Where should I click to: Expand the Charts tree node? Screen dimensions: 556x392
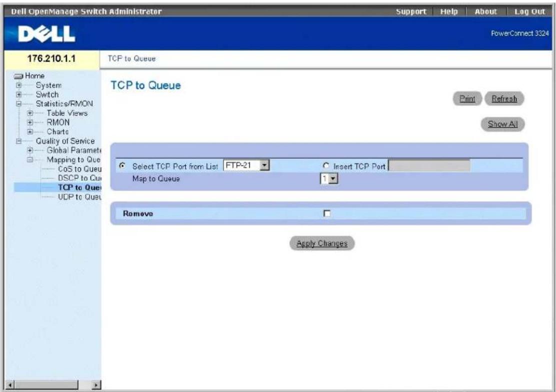pyautogui.click(x=30, y=131)
